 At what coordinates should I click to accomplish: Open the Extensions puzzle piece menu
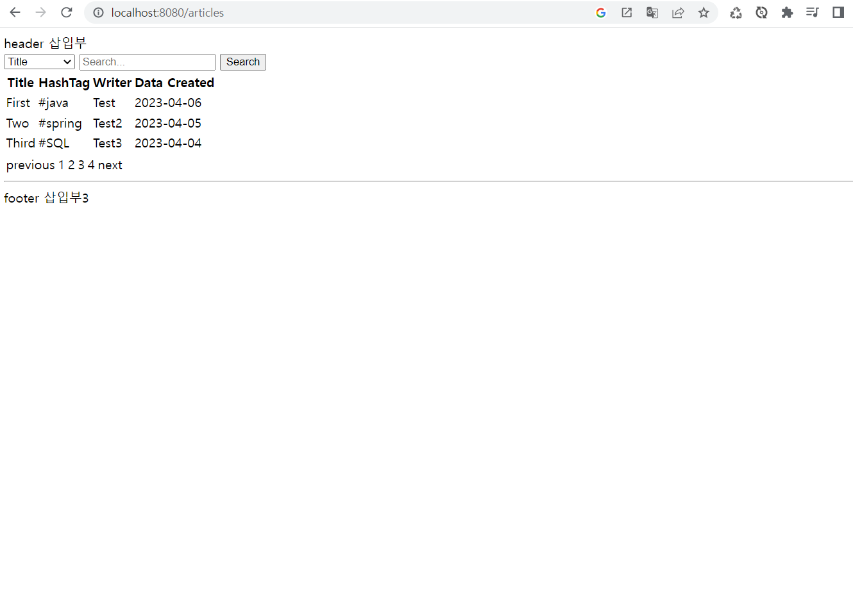pos(787,13)
